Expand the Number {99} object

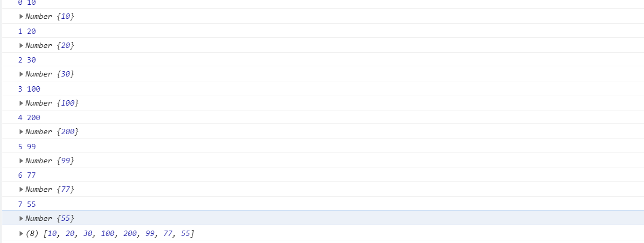click(22, 161)
